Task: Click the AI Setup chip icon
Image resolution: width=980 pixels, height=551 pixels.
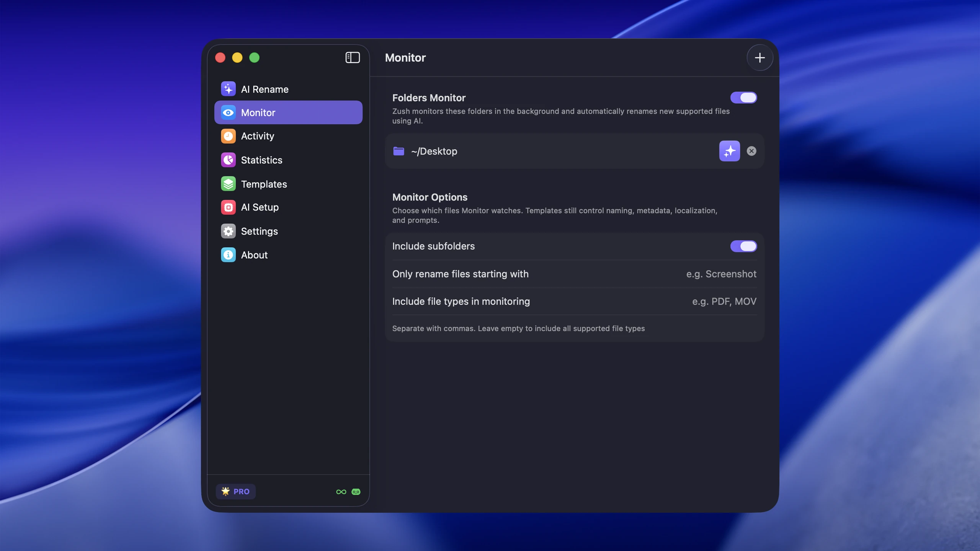Action: (x=228, y=207)
